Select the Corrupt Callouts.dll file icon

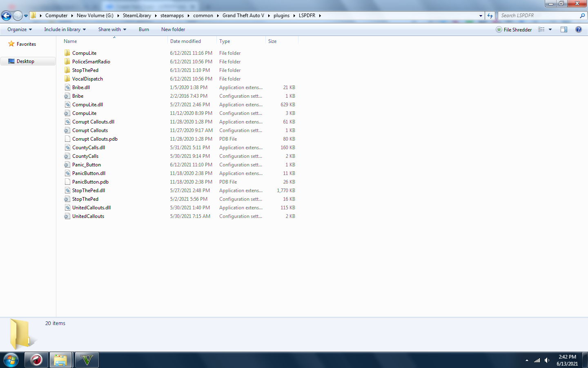67,122
